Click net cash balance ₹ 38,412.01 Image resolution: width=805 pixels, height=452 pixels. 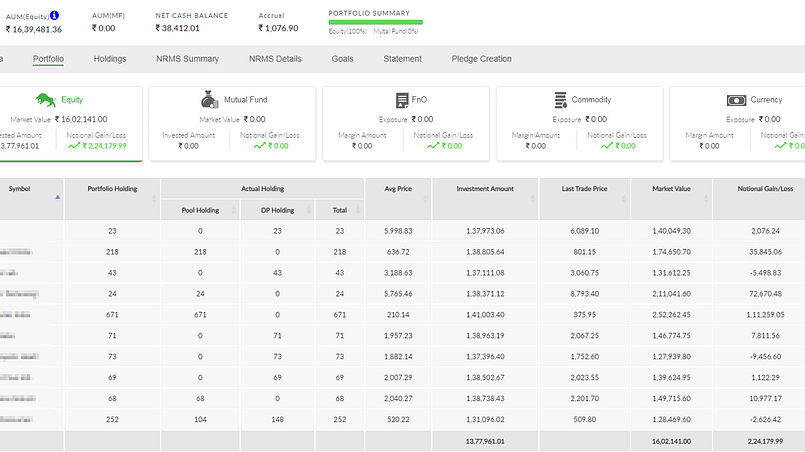point(177,28)
